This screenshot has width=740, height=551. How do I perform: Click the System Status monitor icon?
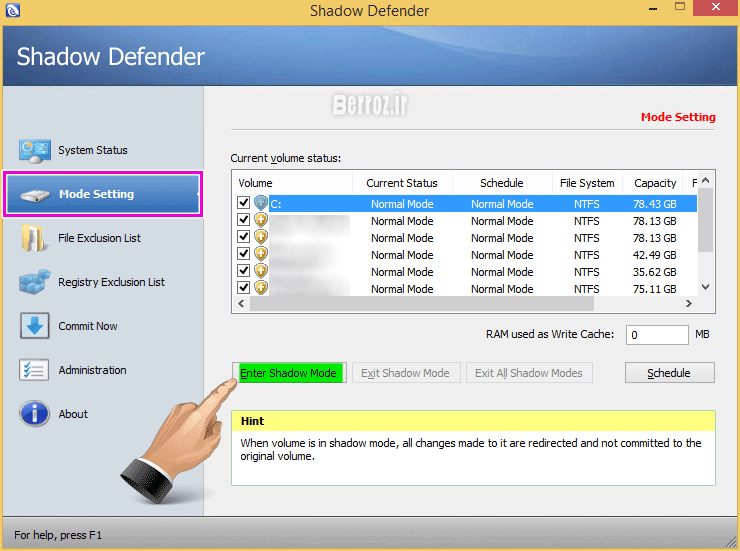pyautogui.click(x=34, y=150)
